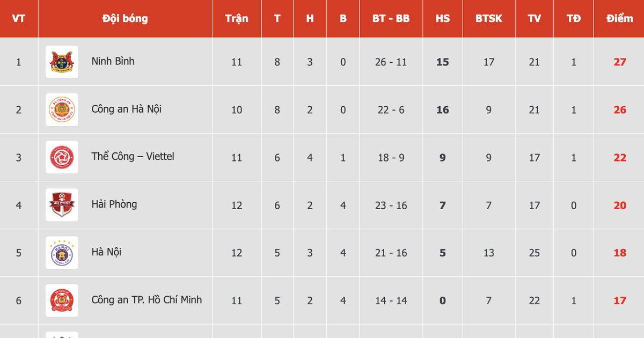Click the BT - BB column header

click(391, 18)
